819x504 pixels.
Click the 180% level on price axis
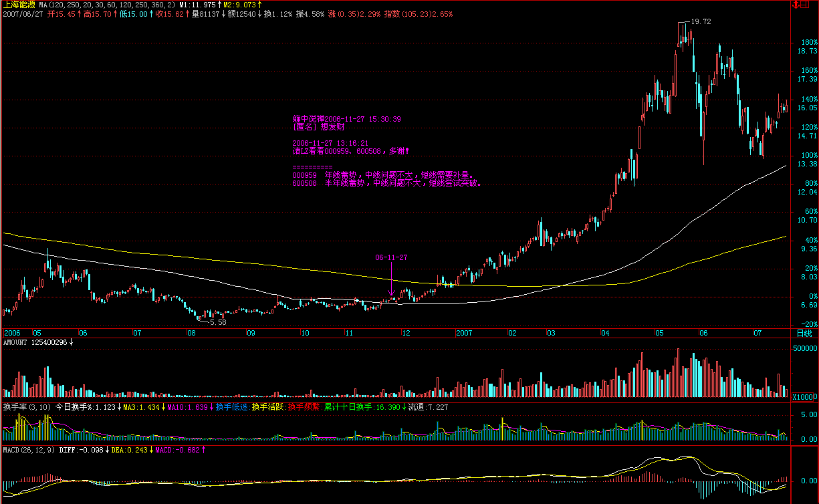pyautogui.click(x=807, y=41)
